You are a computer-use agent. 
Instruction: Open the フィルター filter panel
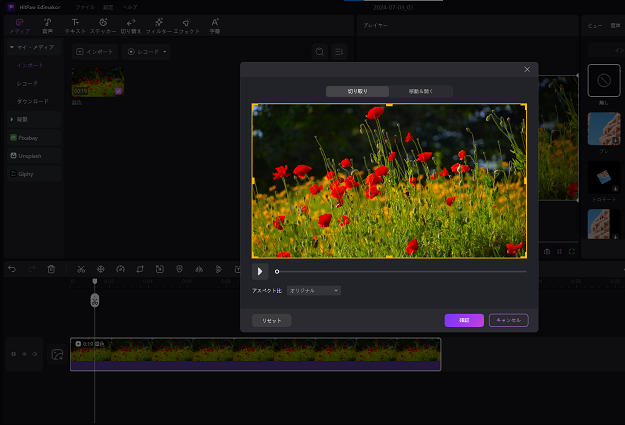pos(159,26)
